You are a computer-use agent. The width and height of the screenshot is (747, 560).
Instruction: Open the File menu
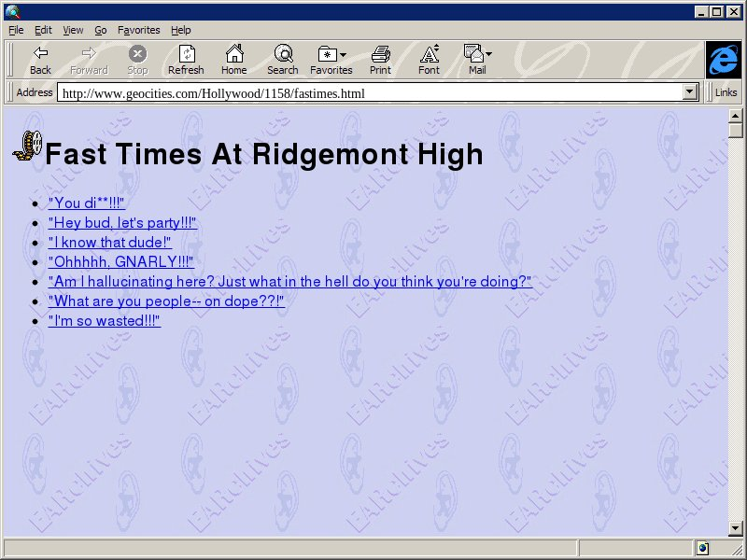[x=16, y=30]
